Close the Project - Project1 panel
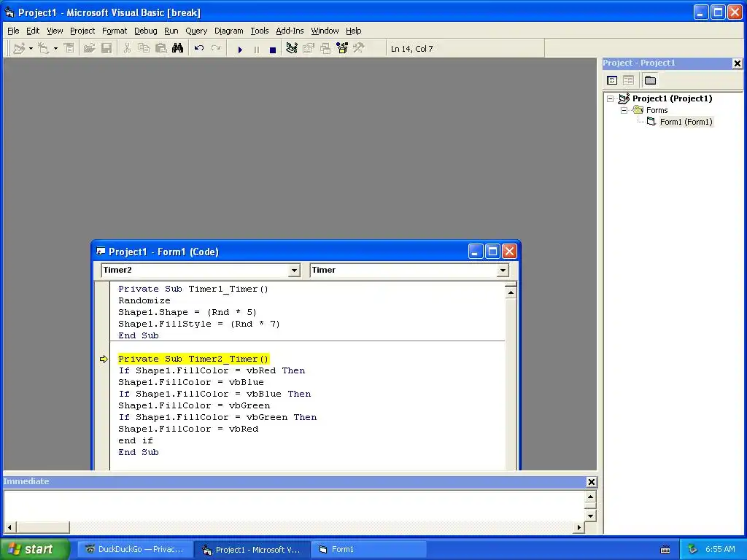This screenshot has height=560, width=747. (737, 63)
